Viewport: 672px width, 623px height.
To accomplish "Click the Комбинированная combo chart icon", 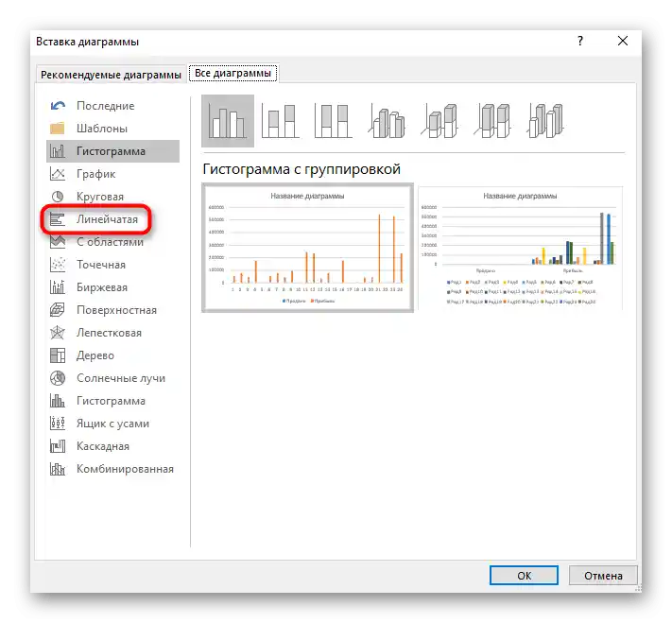I will (58, 469).
